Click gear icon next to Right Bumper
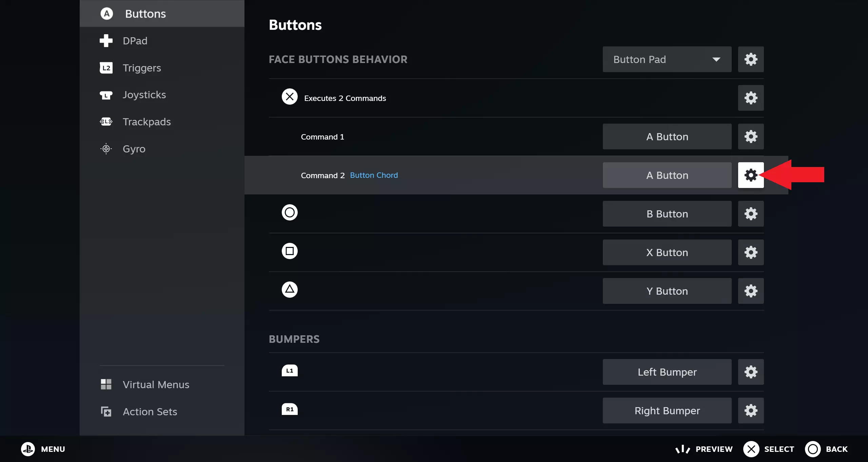 pyautogui.click(x=751, y=411)
